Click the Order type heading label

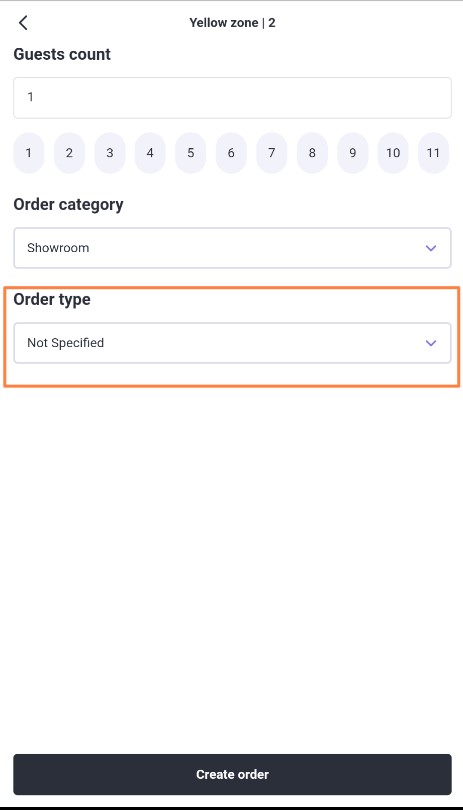click(52, 299)
